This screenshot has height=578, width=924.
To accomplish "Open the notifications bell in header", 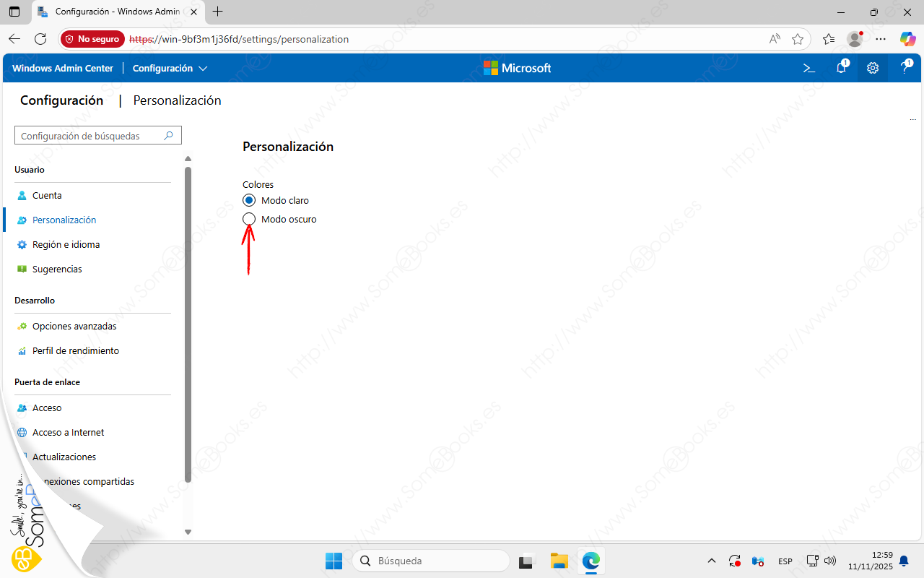I will 841,68.
